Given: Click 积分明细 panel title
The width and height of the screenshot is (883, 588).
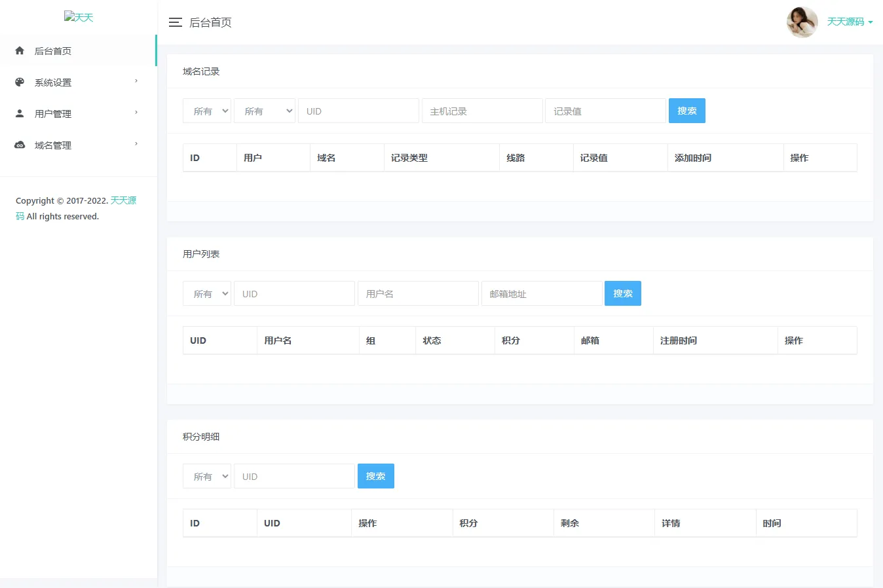Looking at the screenshot, I should pos(201,437).
